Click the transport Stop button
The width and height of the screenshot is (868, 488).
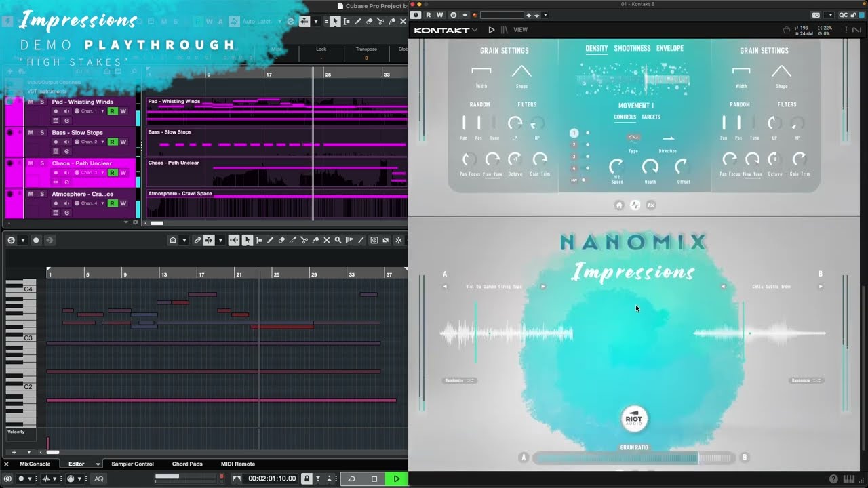pos(374,479)
